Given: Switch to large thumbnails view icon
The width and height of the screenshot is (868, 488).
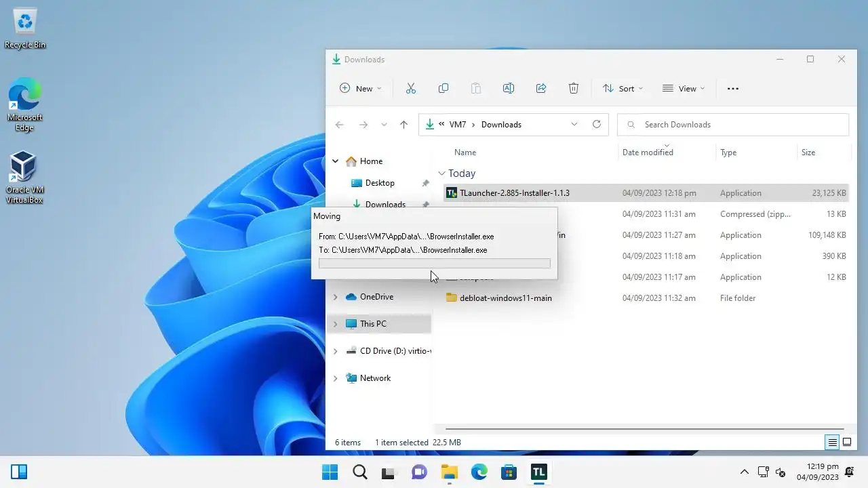Looking at the screenshot, I should coord(847,443).
